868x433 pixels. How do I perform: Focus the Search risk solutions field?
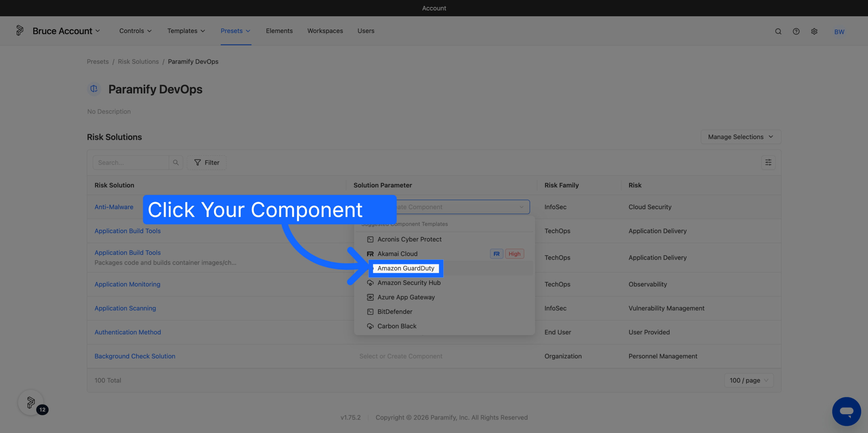pos(131,162)
